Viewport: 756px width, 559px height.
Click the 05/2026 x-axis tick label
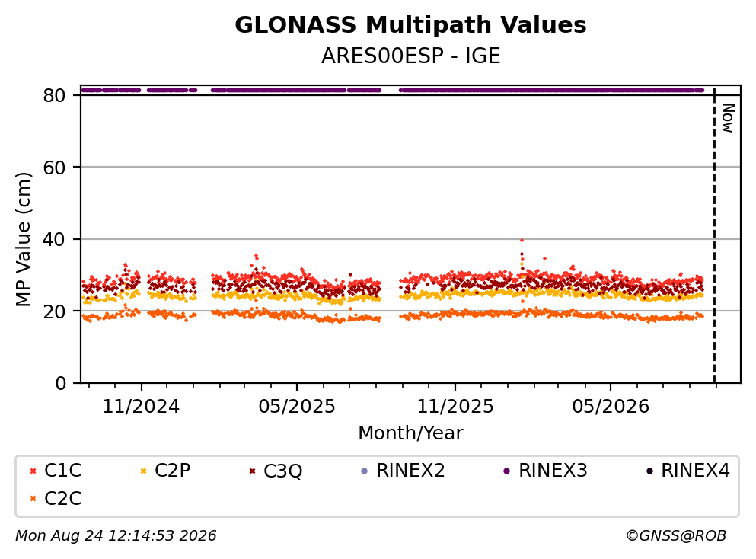[611, 407]
